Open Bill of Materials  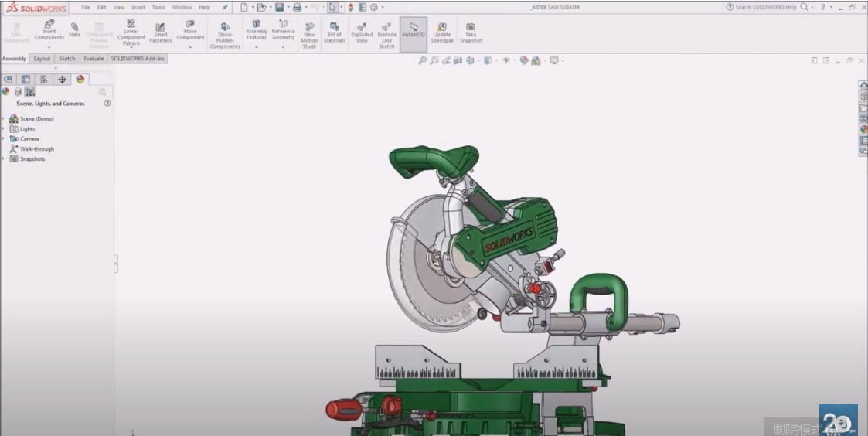[x=335, y=32]
